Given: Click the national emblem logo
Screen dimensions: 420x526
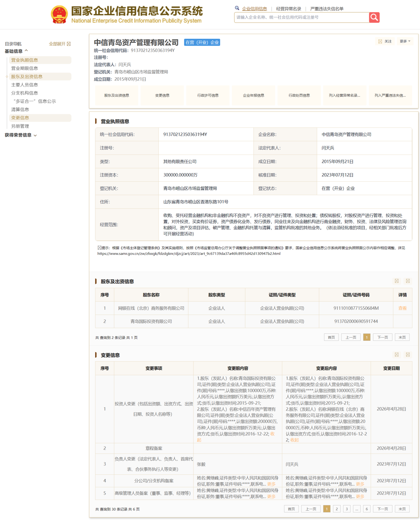Looking at the screenshot, I should (x=59, y=14).
